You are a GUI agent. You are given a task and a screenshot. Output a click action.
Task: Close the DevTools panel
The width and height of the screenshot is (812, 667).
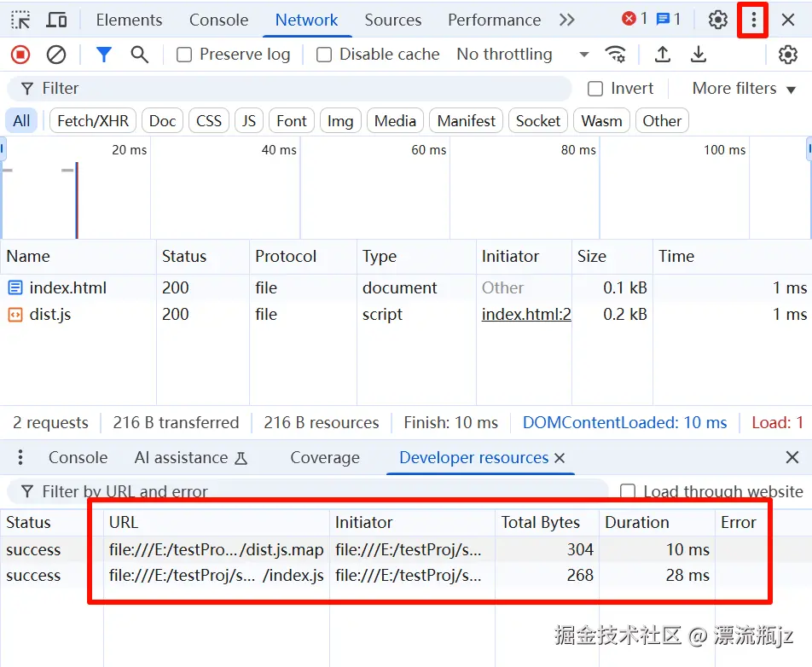(787, 20)
